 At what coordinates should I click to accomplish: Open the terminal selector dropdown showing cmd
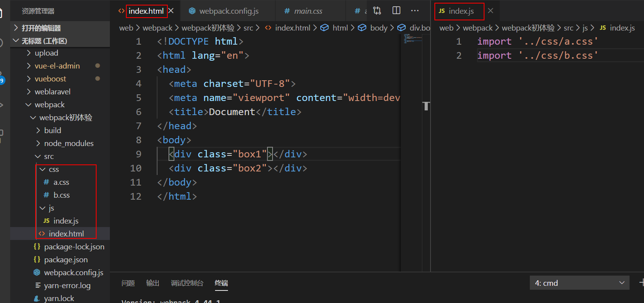[x=579, y=283]
